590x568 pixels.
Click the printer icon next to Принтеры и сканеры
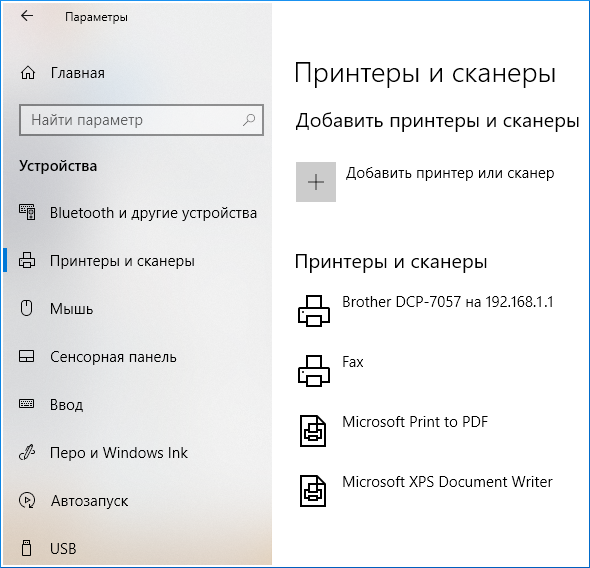[27, 260]
